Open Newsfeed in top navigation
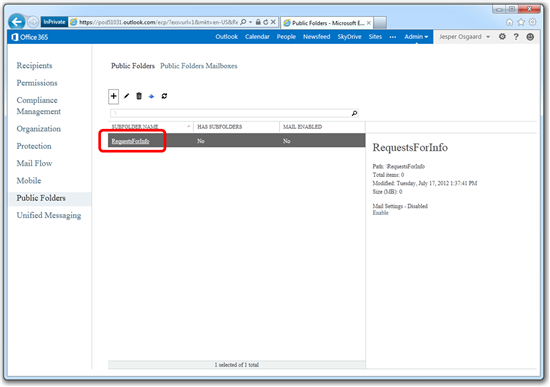The image size is (550, 387). [x=316, y=36]
